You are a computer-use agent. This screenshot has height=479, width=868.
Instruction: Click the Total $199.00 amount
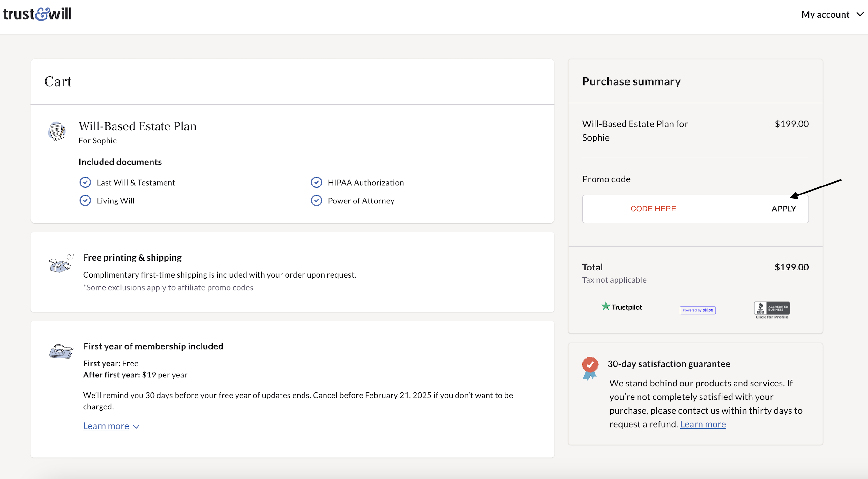pos(792,267)
